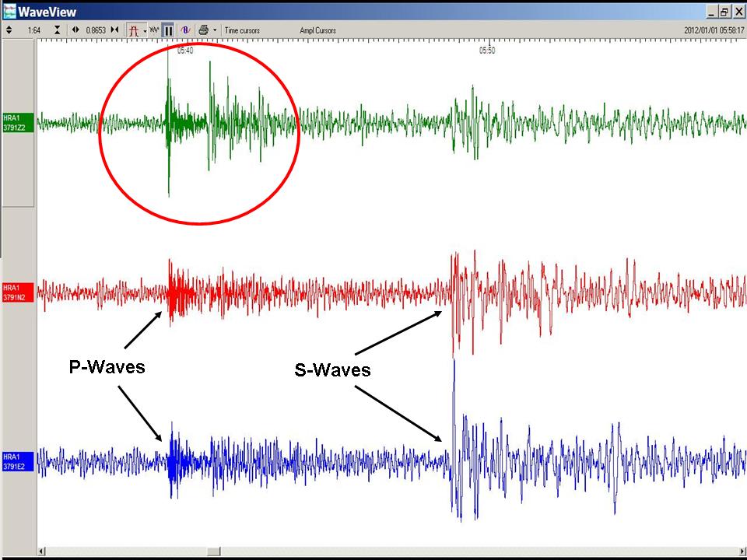747x560 pixels.
Task: Click the horizontal scrollbar thumb
Action: click(x=213, y=551)
